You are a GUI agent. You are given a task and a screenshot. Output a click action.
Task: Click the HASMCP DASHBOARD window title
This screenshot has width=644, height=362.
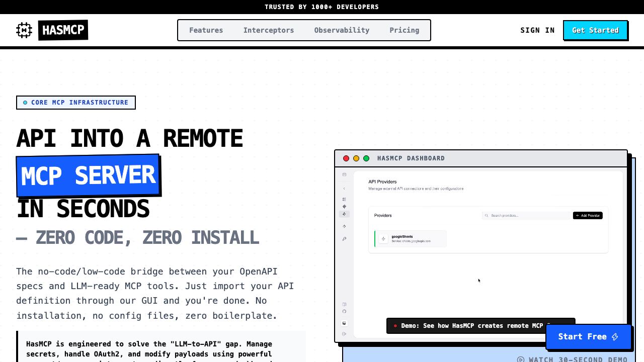coord(411,158)
